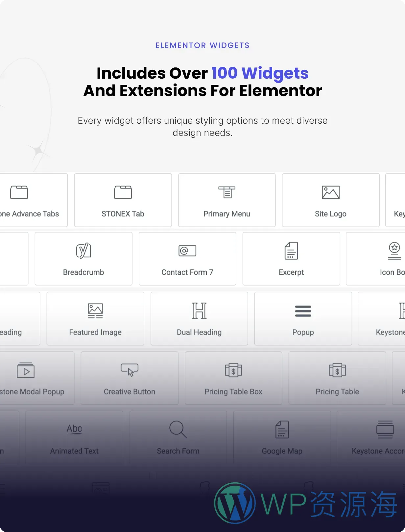Click the Contact Form 7 icon

click(187, 251)
